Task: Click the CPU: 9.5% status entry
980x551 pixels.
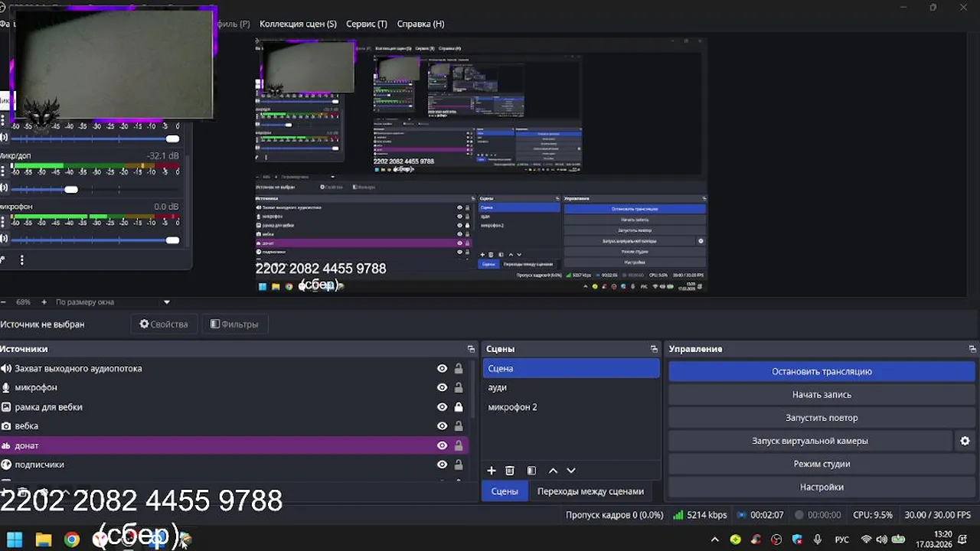Action: [x=873, y=515]
